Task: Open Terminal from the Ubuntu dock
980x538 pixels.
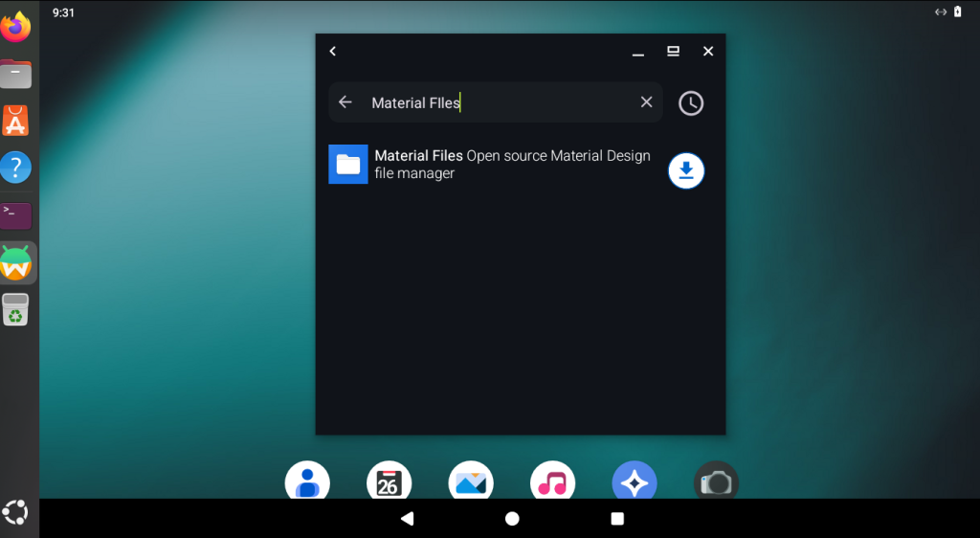Action: pos(16,214)
